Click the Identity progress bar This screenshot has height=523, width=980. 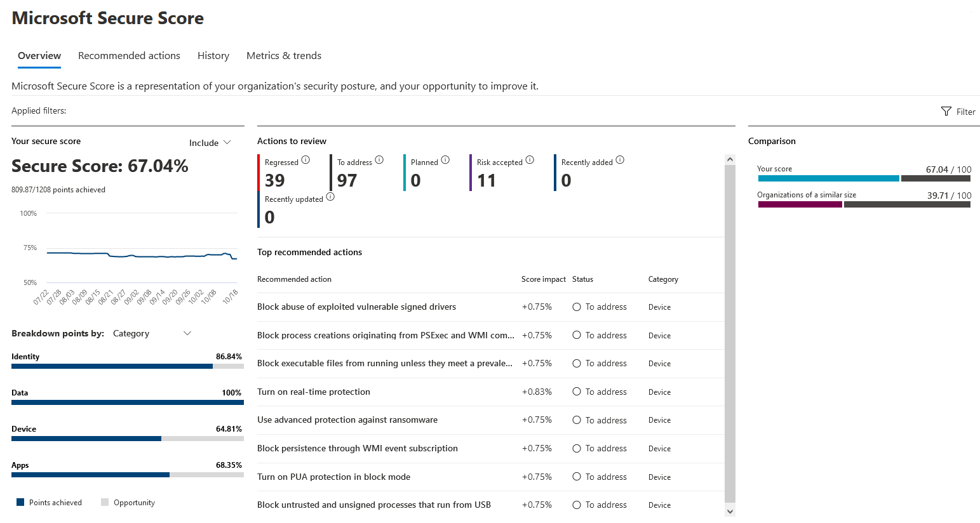[128, 366]
